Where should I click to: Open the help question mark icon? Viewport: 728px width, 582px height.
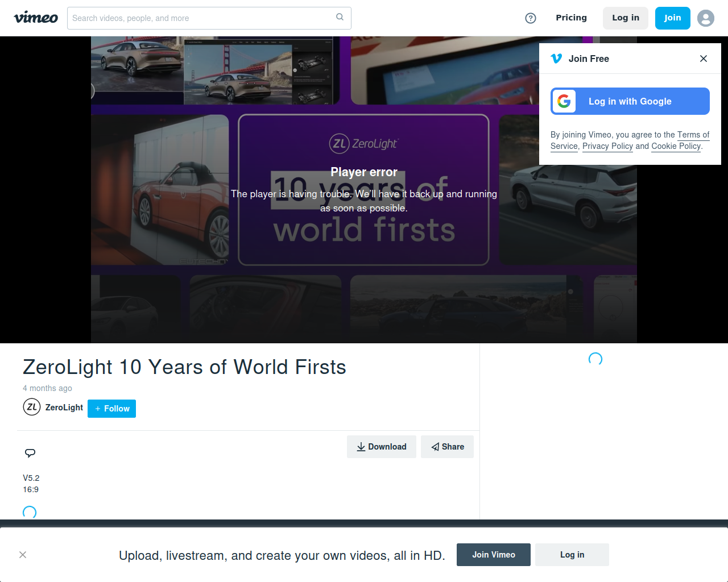point(531,18)
